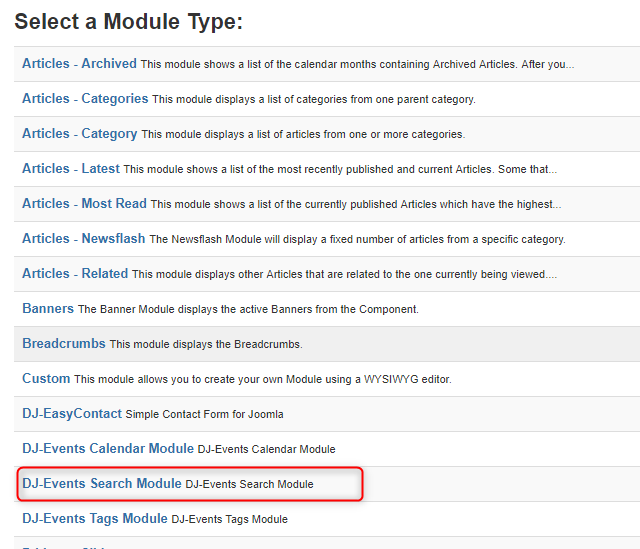Pick the Articles - Most Read module
Viewport: 640px width, 549px height.
84,204
